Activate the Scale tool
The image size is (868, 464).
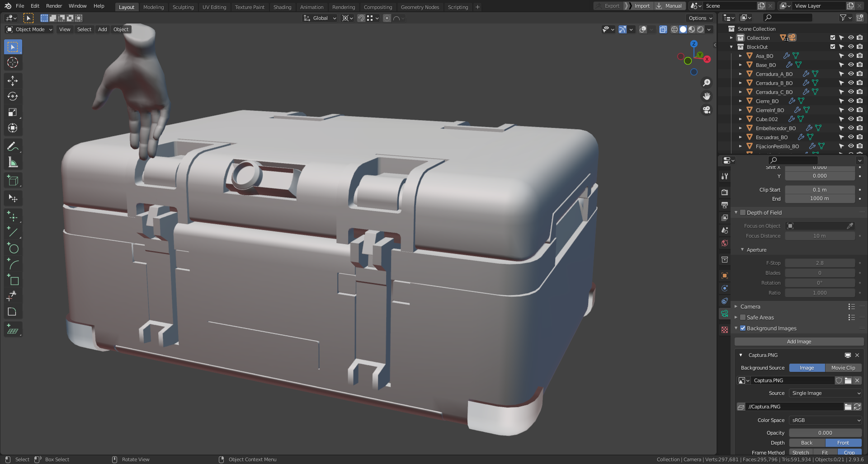click(x=13, y=112)
